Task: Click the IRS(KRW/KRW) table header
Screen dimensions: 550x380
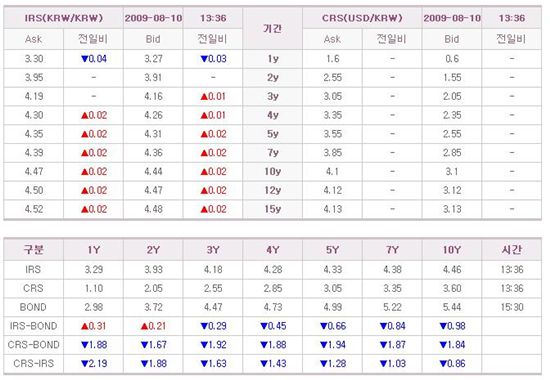Action: (63, 18)
